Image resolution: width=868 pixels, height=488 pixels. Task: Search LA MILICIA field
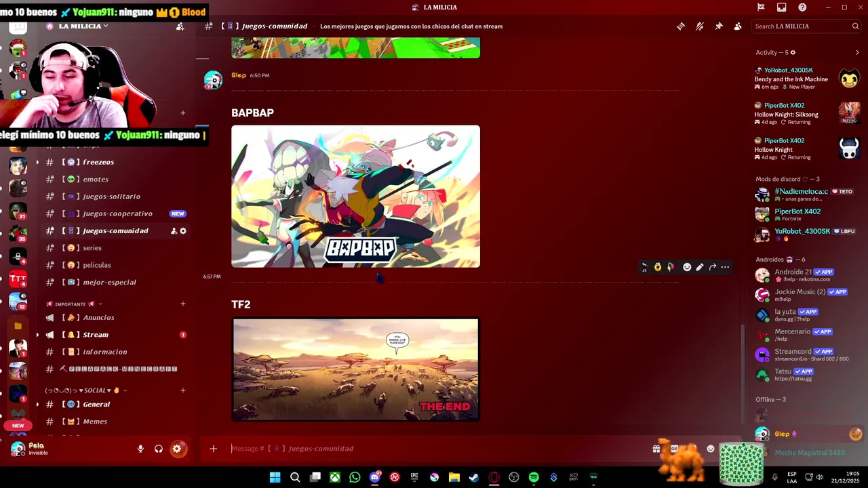pos(806,26)
